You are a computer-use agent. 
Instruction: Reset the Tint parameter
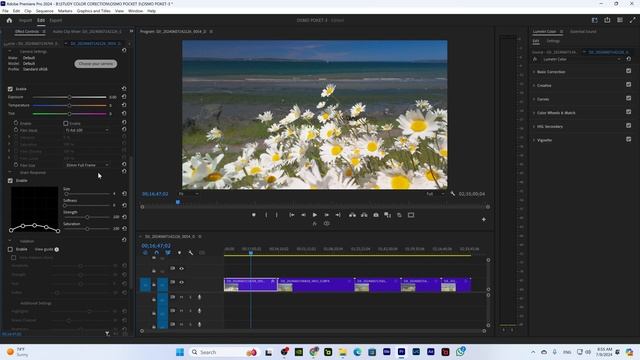click(124, 113)
